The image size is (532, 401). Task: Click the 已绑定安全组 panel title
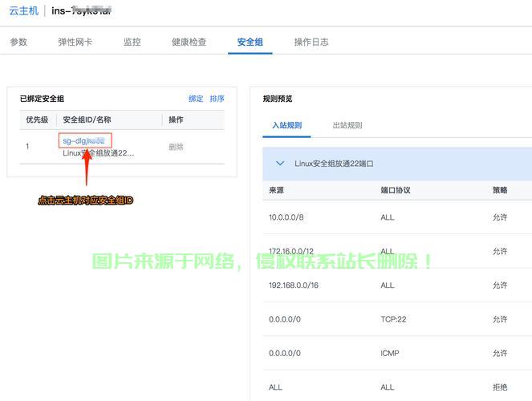[x=42, y=99]
